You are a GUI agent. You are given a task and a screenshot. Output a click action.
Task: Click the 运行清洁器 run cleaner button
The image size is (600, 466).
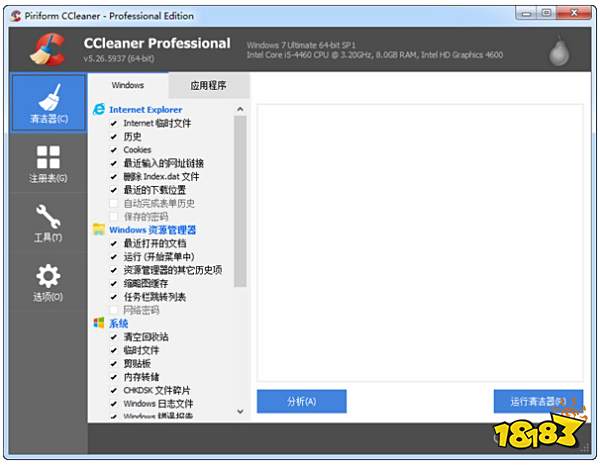pos(538,401)
